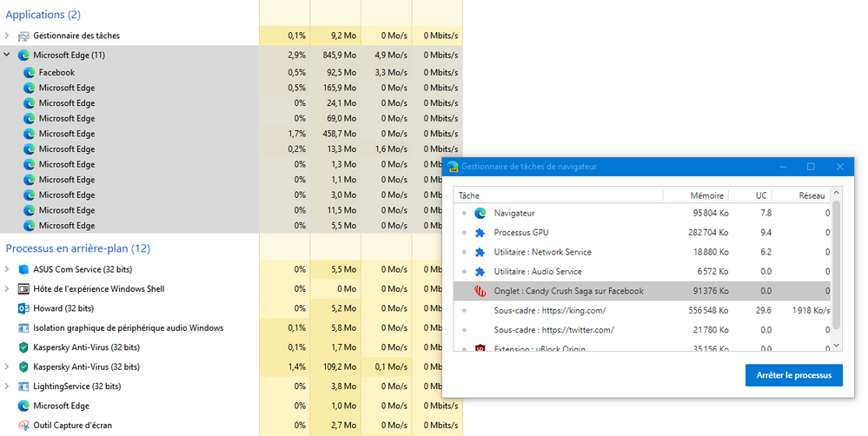
Task: Click the LightingService (32 bits) icon
Action: (23, 386)
